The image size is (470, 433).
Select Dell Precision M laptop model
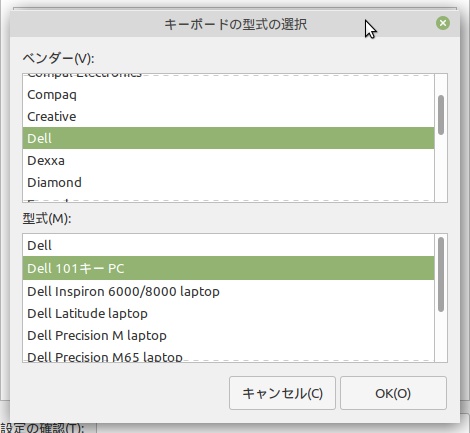tap(228, 335)
